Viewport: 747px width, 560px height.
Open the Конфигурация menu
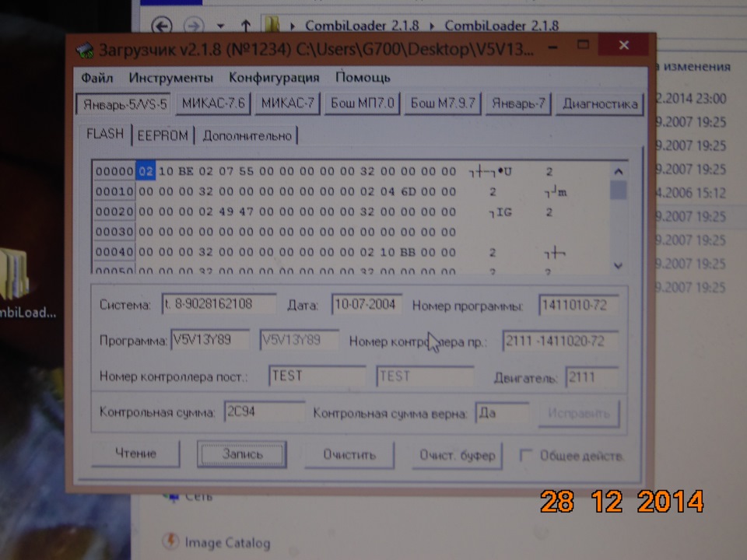tap(274, 77)
